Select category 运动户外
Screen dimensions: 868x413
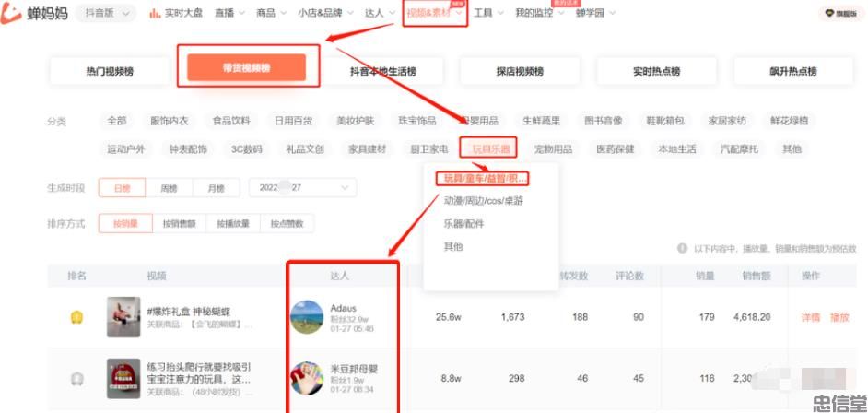click(126, 149)
